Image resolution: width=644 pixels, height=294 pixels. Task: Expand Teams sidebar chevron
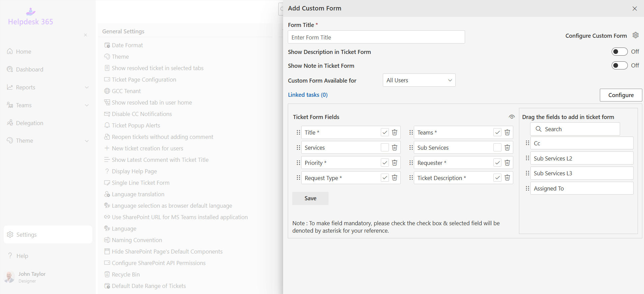pos(87,105)
